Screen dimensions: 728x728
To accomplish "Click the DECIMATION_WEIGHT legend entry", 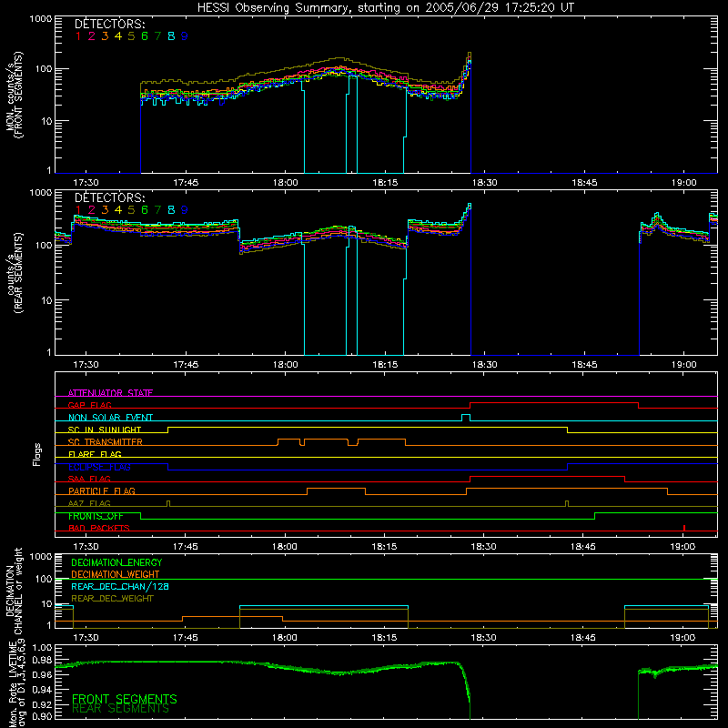I will [116, 574].
